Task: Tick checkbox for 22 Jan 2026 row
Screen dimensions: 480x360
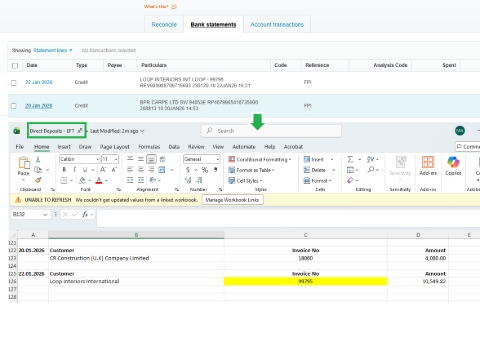Action: [13, 83]
